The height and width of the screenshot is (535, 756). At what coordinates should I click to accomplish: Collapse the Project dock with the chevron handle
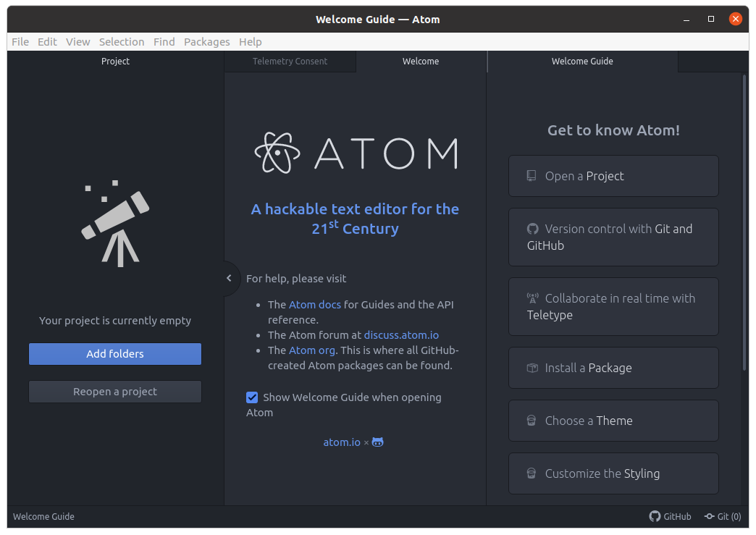(x=230, y=278)
